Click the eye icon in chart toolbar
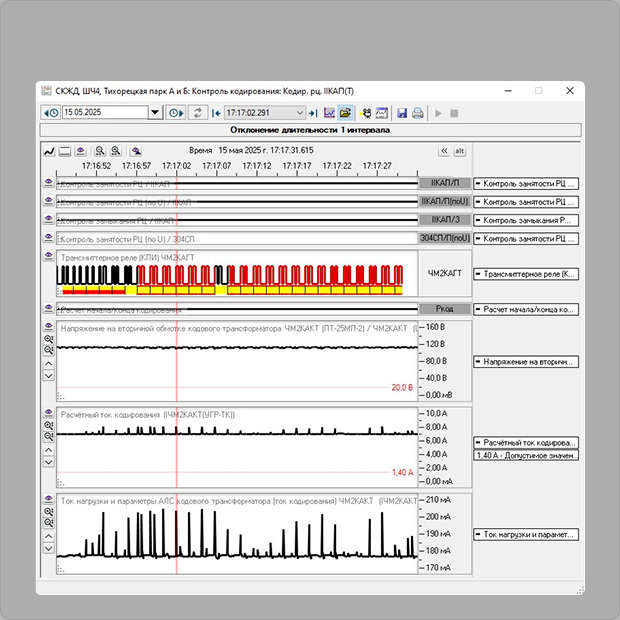Screen dimensions: 620x620 [81, 151]
